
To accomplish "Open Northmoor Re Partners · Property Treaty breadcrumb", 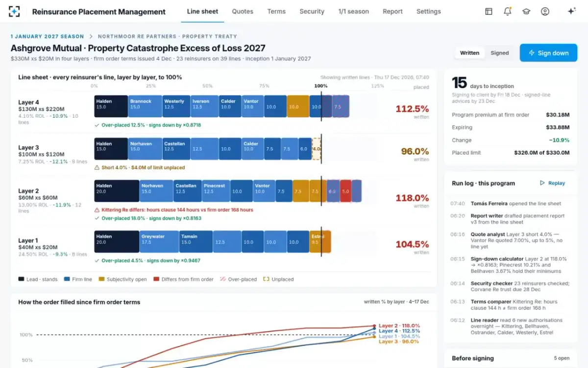I will 167,36.
